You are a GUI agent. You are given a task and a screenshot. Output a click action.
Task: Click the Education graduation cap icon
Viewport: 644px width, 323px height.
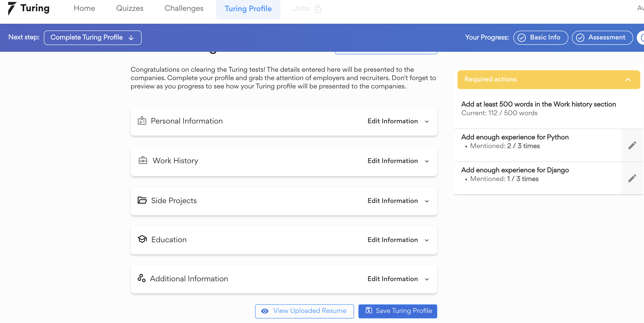click(142, 239)
